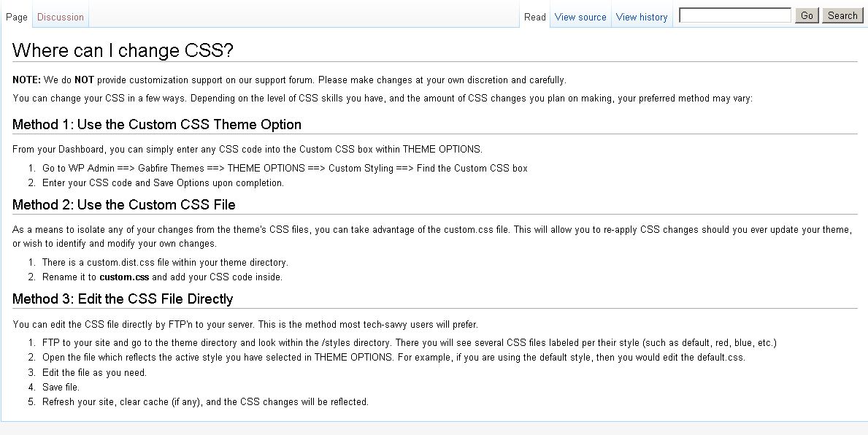Click the 'Method 1: Use the Custom CSS Theme Option' heading
This screenshot has width=868, height=435.
157,124
